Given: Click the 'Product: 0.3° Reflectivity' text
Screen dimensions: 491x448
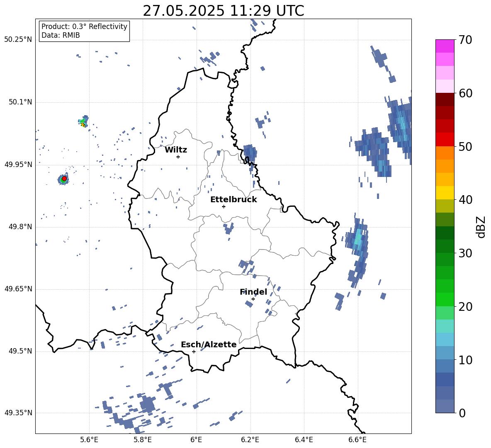Looking at the screenshot, I should 84,27.
